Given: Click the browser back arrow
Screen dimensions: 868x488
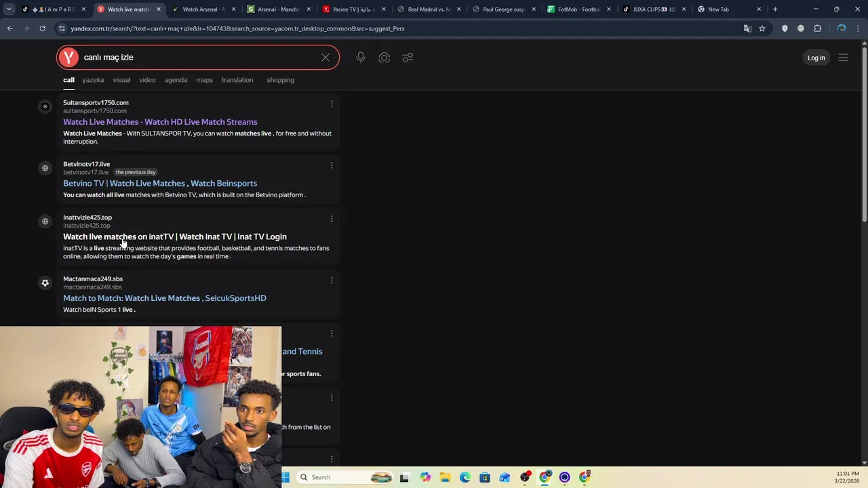Looking at the screenshot, I should point(9,28).
